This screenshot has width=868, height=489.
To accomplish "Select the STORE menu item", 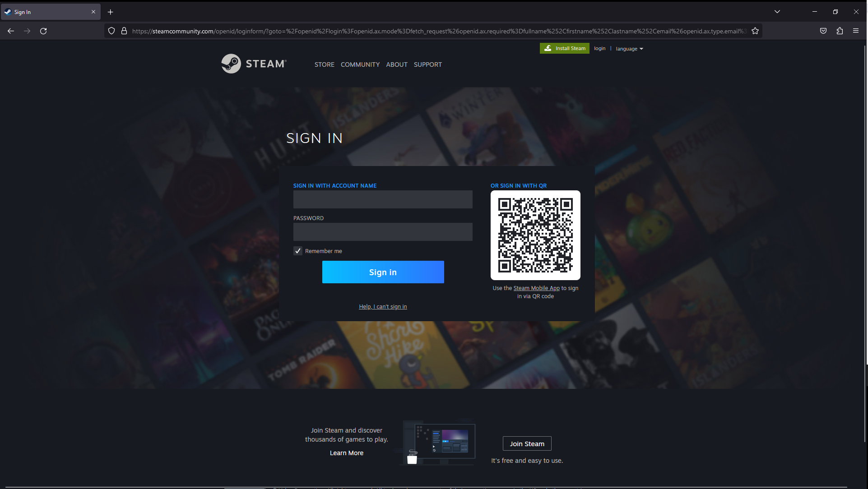I will (324, 65).
